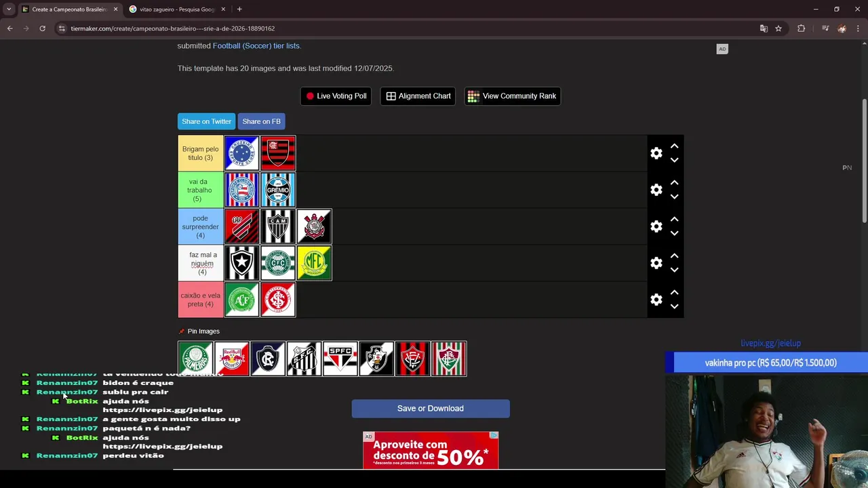Move caixão e vela preta row down
This screenshot has height=488, width=868.
pos(674,307)
